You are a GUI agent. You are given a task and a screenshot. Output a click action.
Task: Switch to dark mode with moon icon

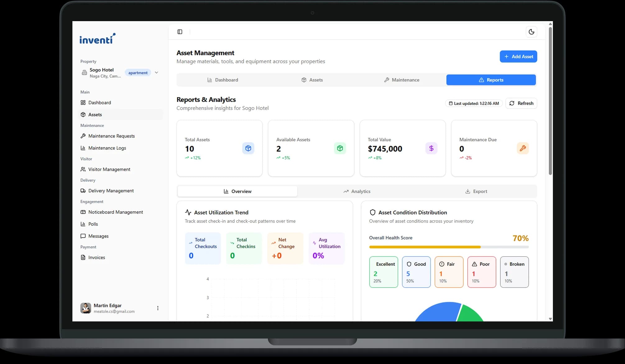coord(531,32)
